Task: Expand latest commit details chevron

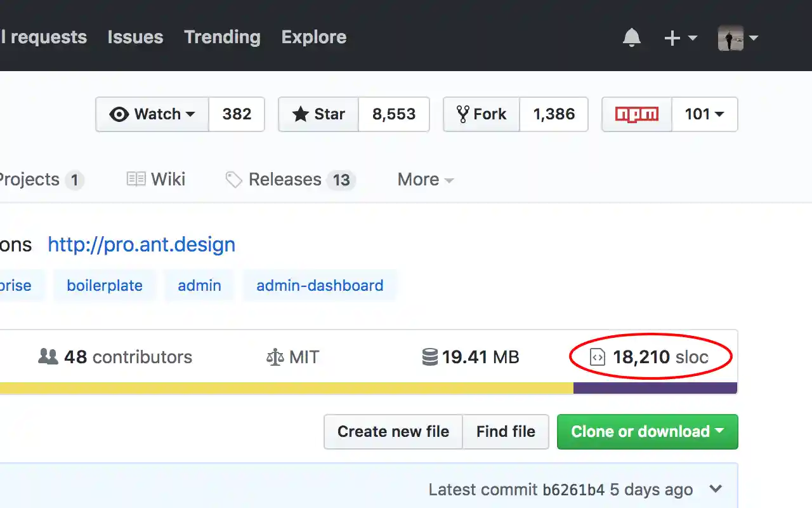Action: (716, 490)
